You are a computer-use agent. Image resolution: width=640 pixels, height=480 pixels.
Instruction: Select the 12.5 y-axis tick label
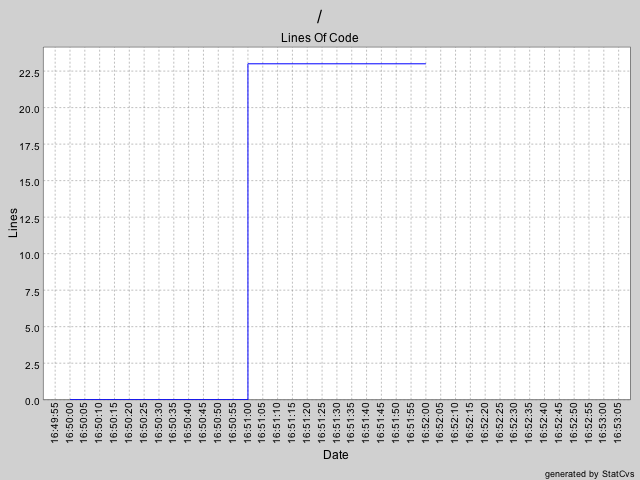click(x=29, y=219)
